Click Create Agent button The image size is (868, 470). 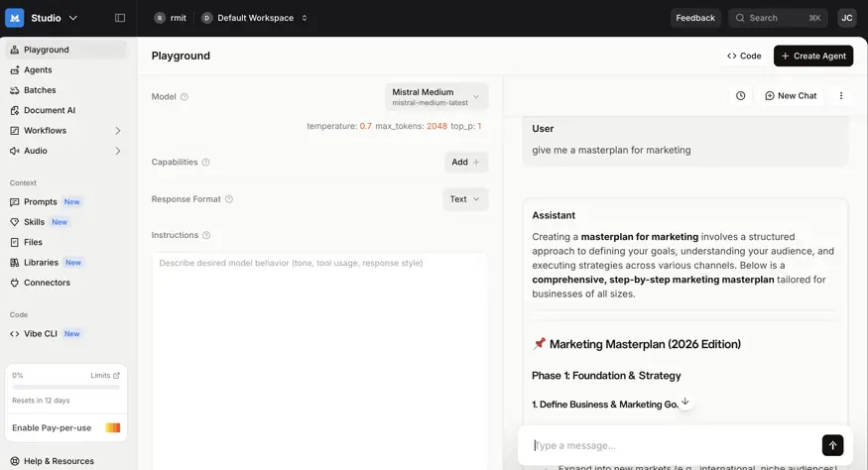[x=813, y=56]
